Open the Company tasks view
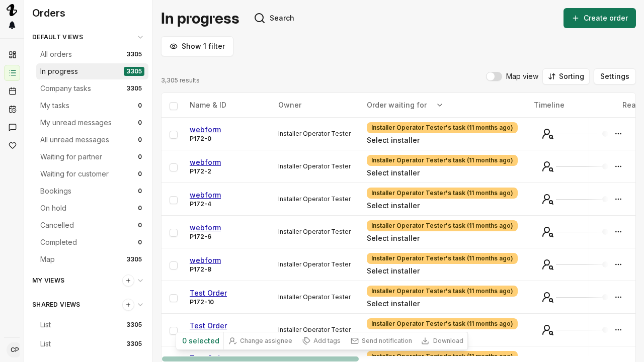Screen dimensions: 644x362 tap(92, 88)
